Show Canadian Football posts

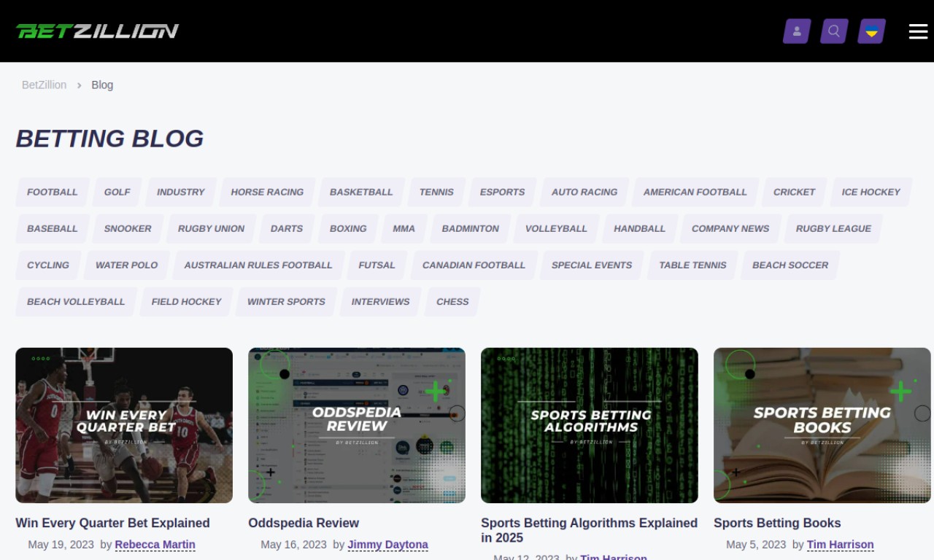click(x=474, y=265)
